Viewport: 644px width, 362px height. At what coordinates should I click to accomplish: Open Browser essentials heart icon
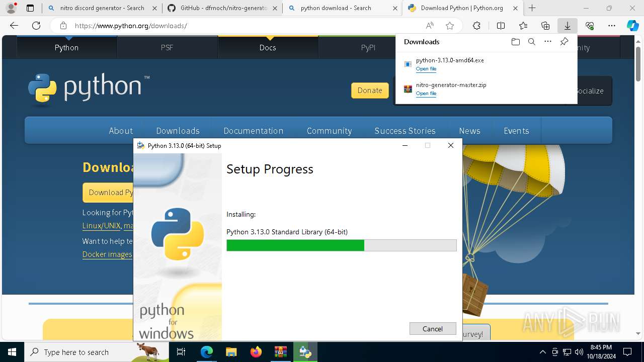tap(590, 26)
